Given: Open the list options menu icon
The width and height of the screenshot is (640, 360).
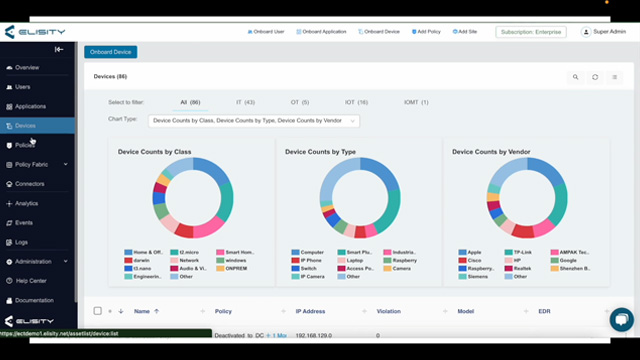Looking at the screenshot, I should [x=614, y=77].
